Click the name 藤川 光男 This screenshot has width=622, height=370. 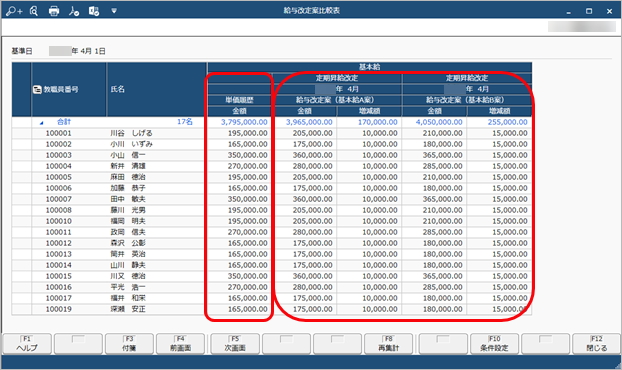point(128,210)
